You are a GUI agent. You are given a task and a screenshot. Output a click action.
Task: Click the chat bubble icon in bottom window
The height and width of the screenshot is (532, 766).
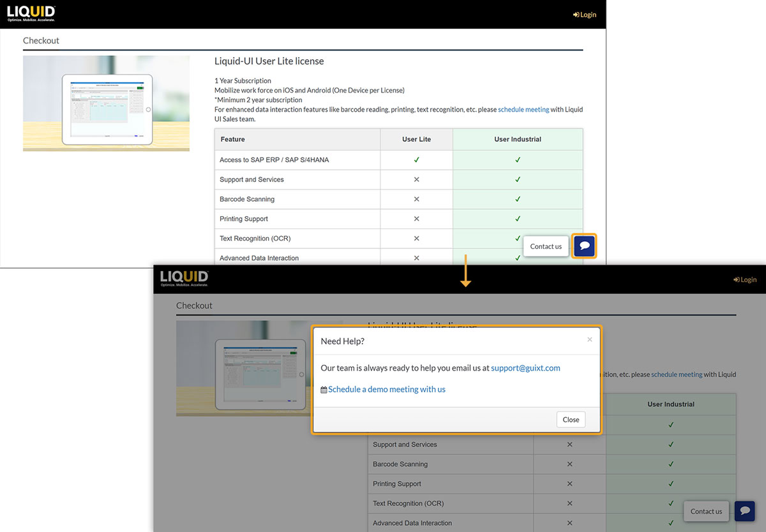(x=745, y=511)
